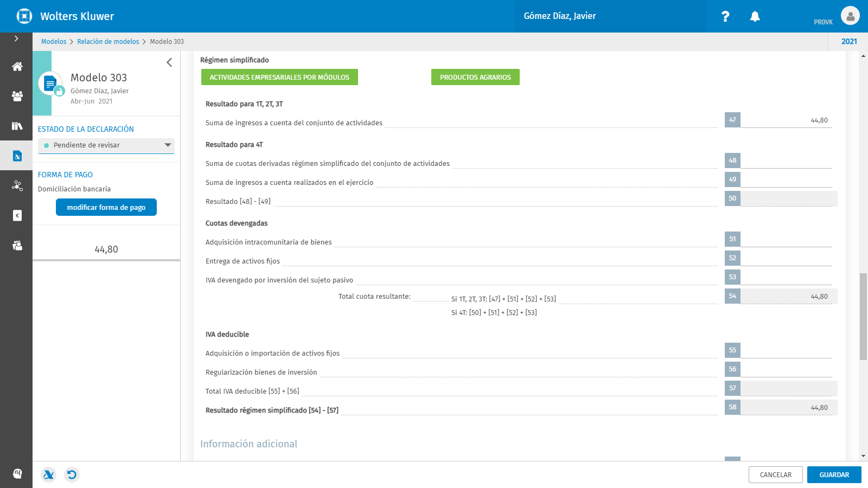The image size is (868, 488).
Task: Click field 56 regularización bienes de inversión
Action: pos(786,369)
